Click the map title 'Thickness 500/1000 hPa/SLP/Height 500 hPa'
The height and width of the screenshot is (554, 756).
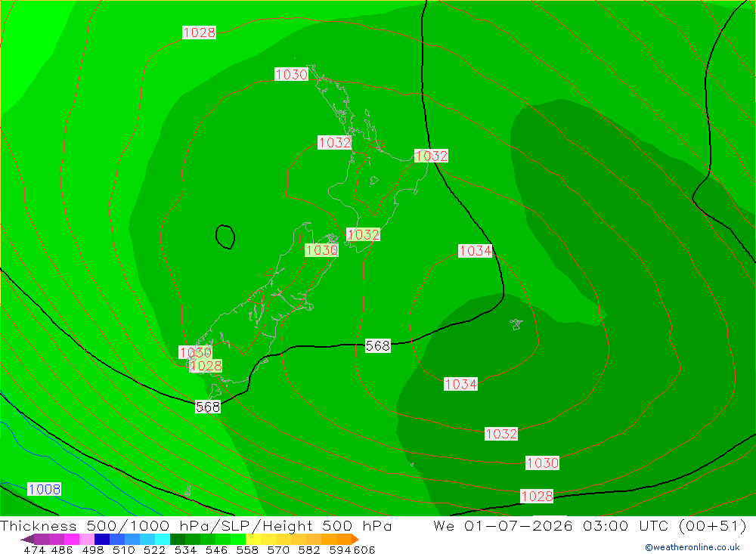point(196,525)
